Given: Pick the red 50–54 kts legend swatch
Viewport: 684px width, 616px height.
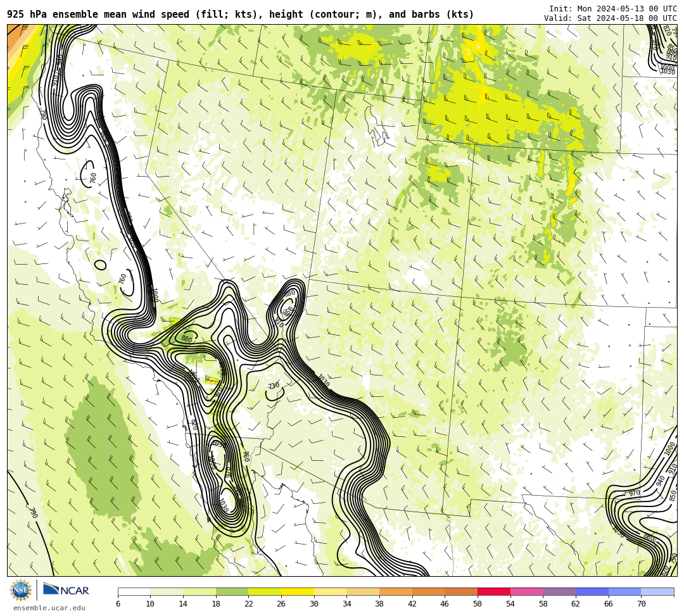Looking at the screenshot, I should pyautogui.click(x=494, y=591).
